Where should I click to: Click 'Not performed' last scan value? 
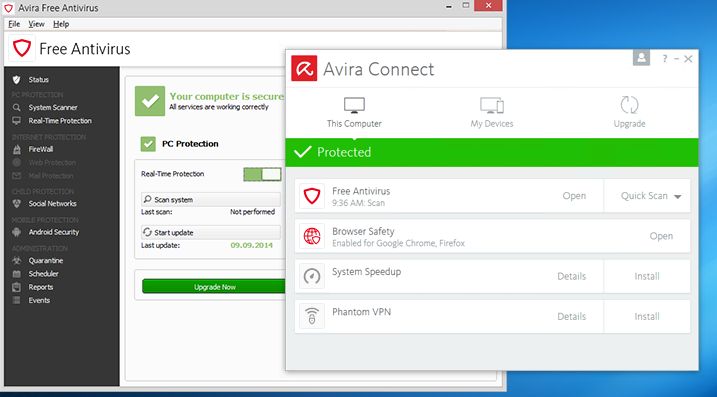pyautogui.click(x=252, y=212)
